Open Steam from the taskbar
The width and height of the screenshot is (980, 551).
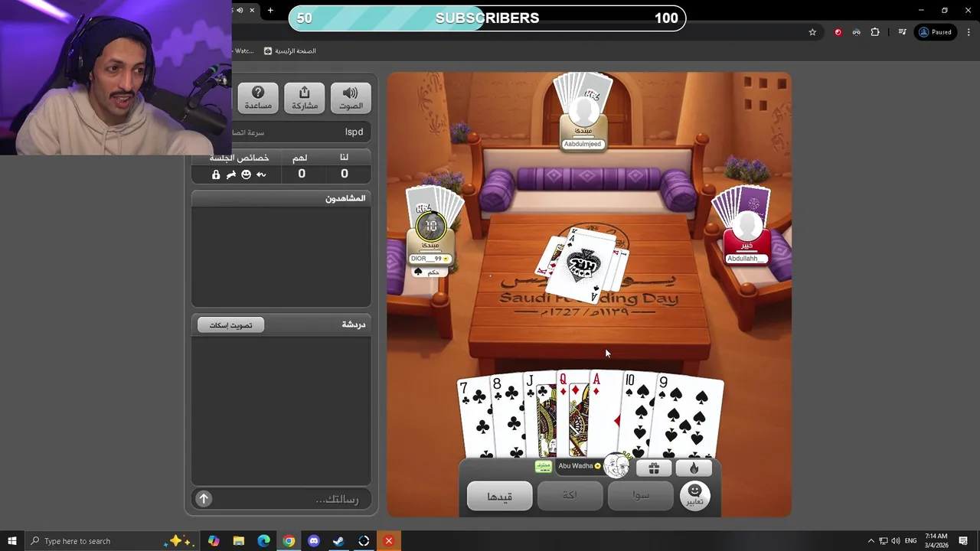[338, 541]
